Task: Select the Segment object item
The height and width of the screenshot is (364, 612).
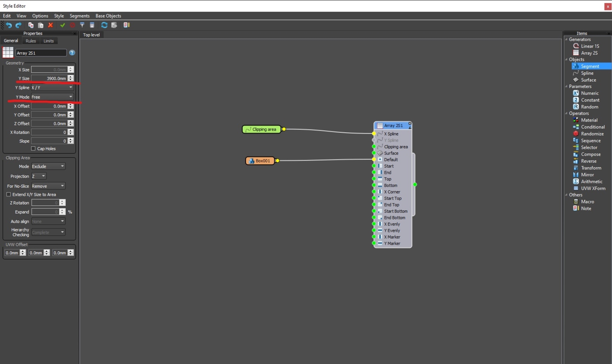Action: click(x=590, y=66)
